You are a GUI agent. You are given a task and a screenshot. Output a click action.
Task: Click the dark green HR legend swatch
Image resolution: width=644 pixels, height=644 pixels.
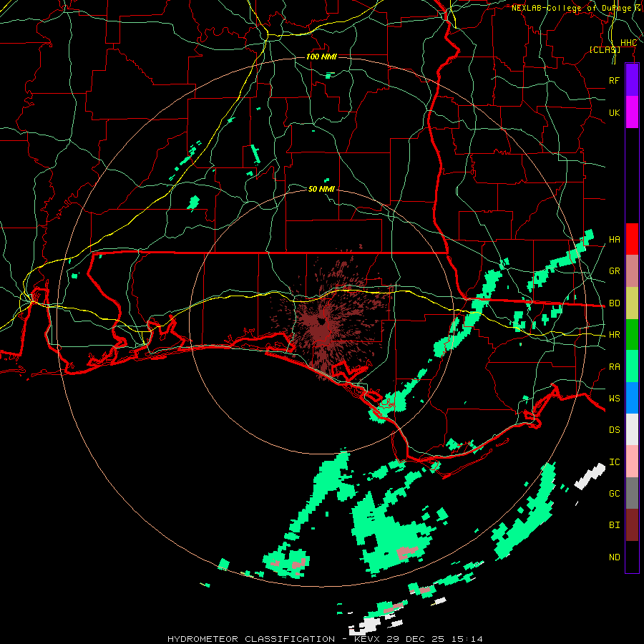click(x=632, y=335)
